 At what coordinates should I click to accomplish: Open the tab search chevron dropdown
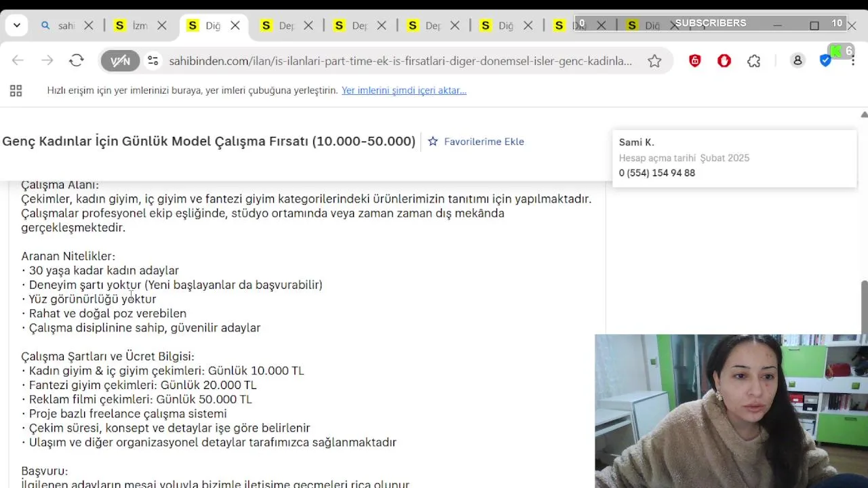click(17, 26)
